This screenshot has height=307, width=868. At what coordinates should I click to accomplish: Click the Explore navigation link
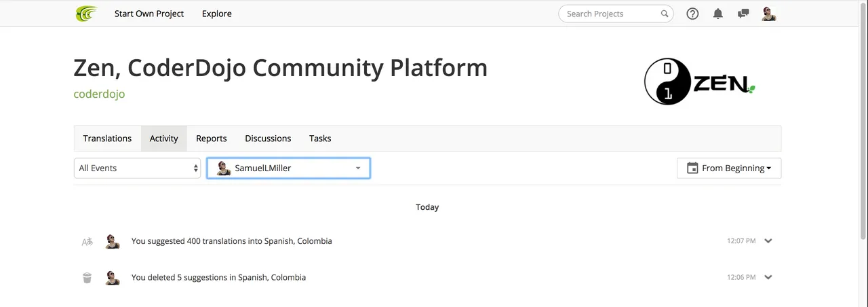click(x=217, y=14)
